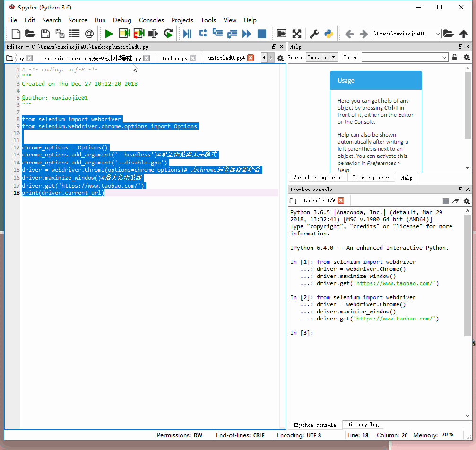Switch to taobao.py editor tab
This screenshot has width=476, height=450.
pos(175,58)
